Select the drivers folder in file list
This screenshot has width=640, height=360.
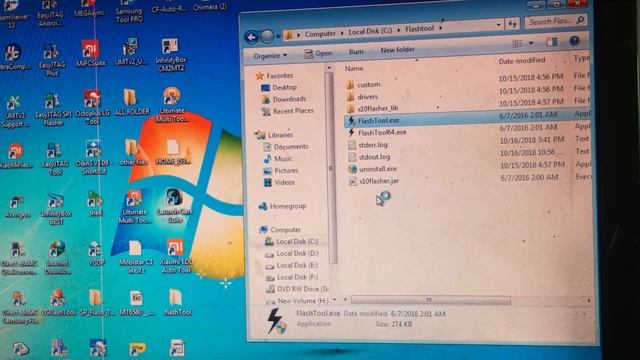pyautogui.click(x=362, y=97)
